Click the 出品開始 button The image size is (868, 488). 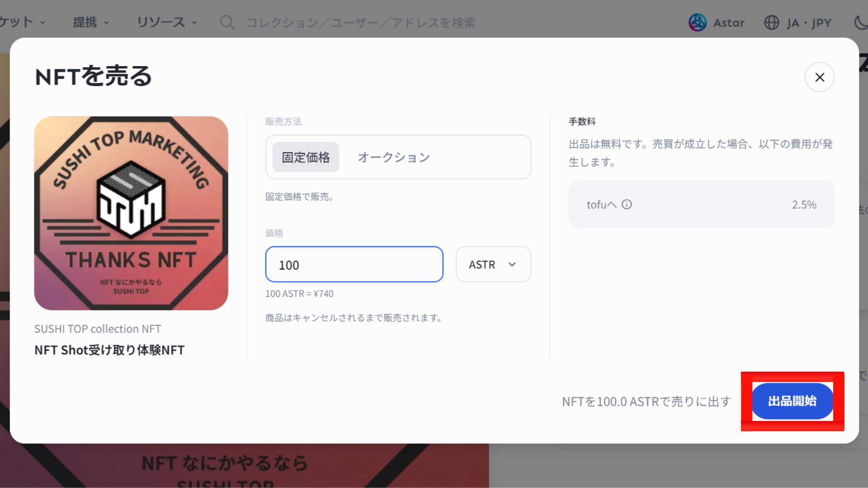[792, 401]
